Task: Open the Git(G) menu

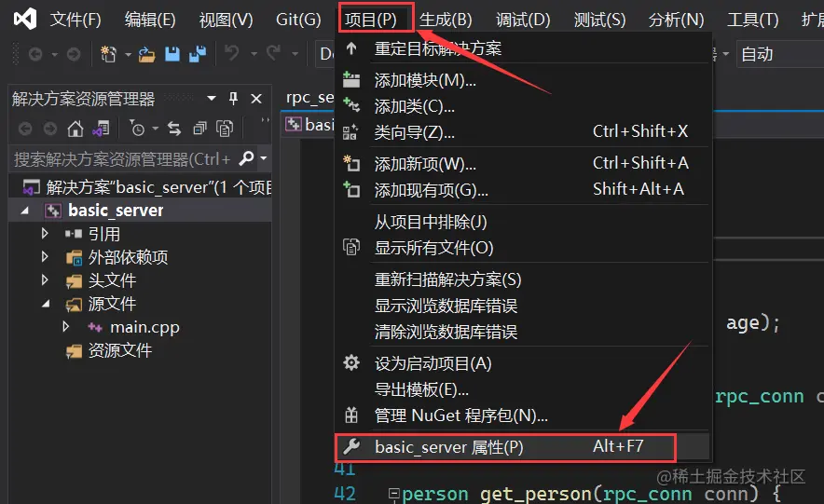Action: tap(298, 20)
